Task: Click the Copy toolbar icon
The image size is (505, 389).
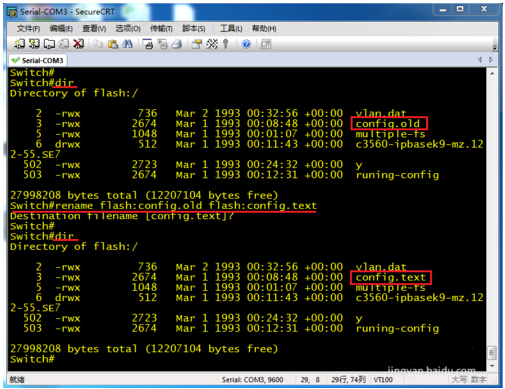Action: (98, 44)
